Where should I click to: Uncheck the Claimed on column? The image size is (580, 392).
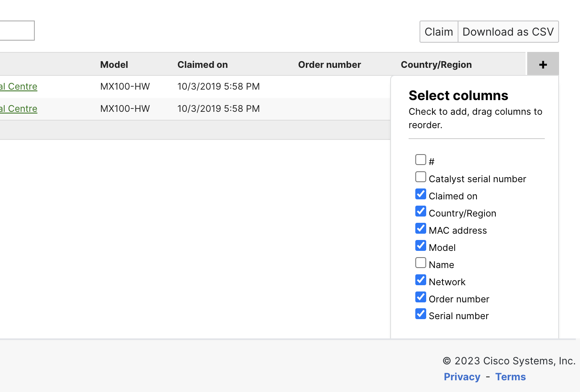[420, 194]
